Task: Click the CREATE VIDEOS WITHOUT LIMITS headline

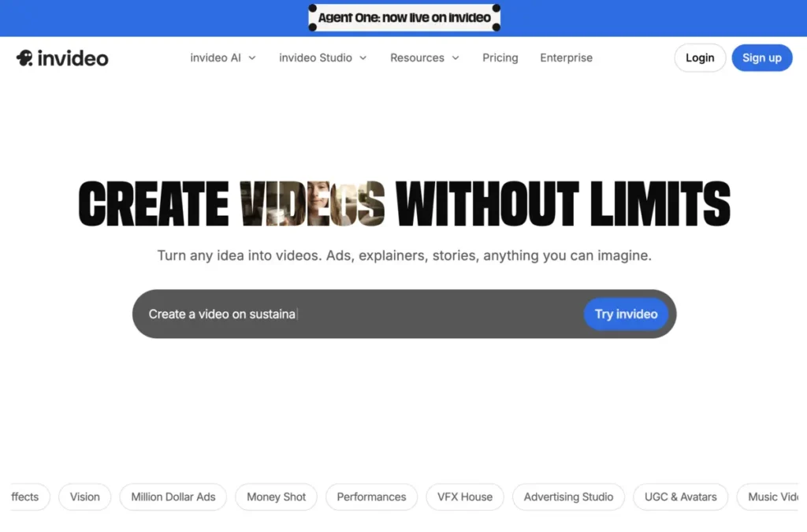Action: point(404,204)
